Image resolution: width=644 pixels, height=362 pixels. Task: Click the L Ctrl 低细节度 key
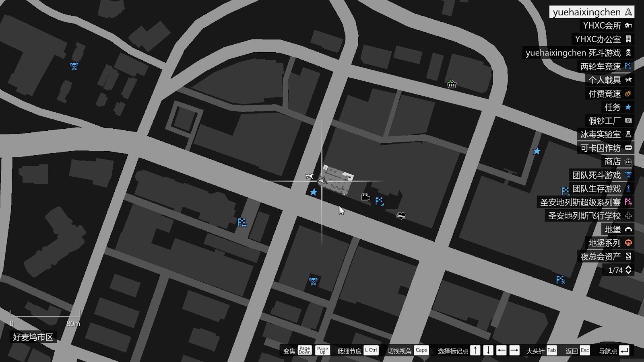pos(371,350)
